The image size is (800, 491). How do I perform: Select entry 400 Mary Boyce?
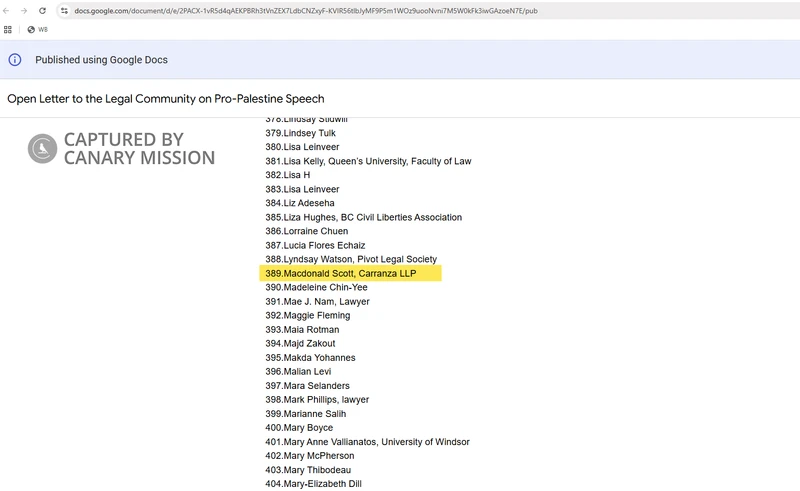point(299,428)
